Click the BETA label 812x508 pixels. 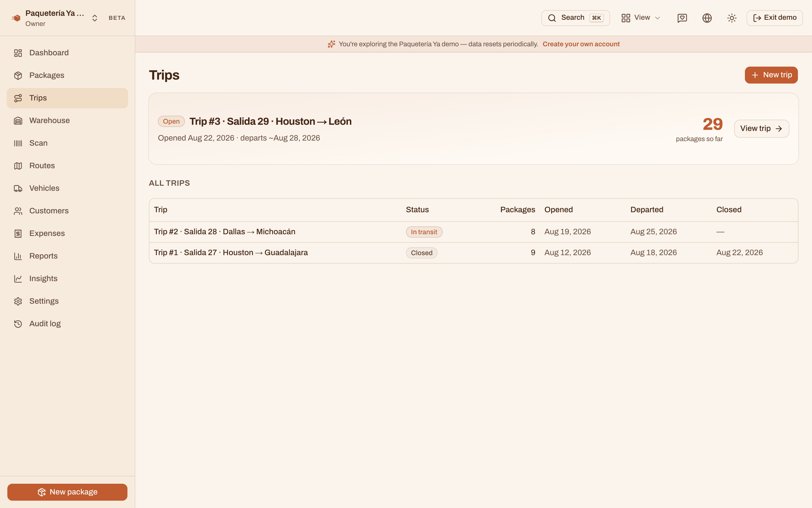117,18
